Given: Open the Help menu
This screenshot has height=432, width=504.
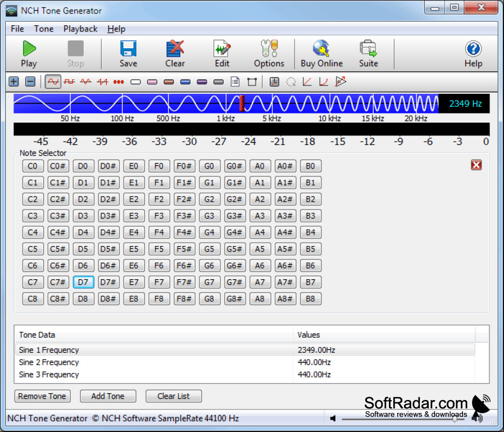Looking at the screenshot, I should (116, 29).
